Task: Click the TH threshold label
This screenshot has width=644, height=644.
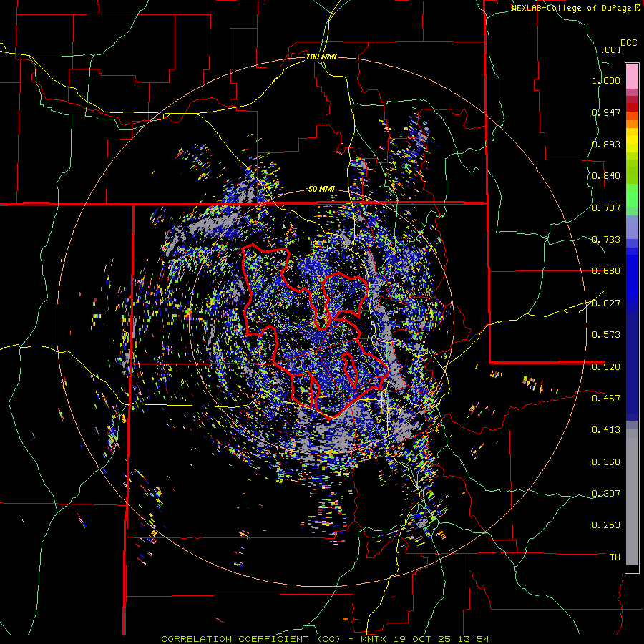Action: (x=615, y=557)
